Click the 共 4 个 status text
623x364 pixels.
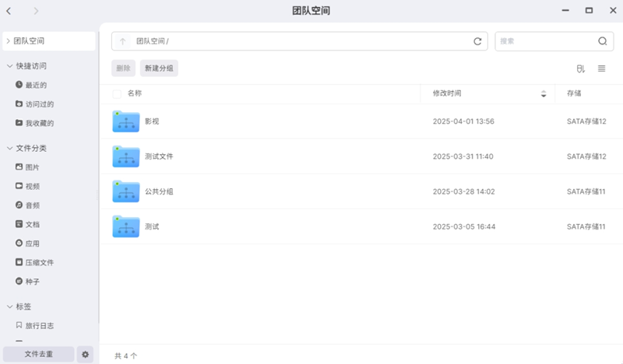[x=125, y=356]
